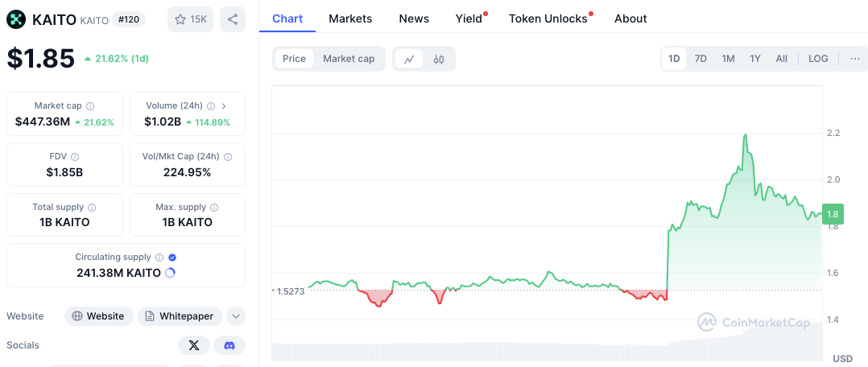Switch to candlestick chart icon
This screenshot has width=868, height=367.
coord(439,59)
